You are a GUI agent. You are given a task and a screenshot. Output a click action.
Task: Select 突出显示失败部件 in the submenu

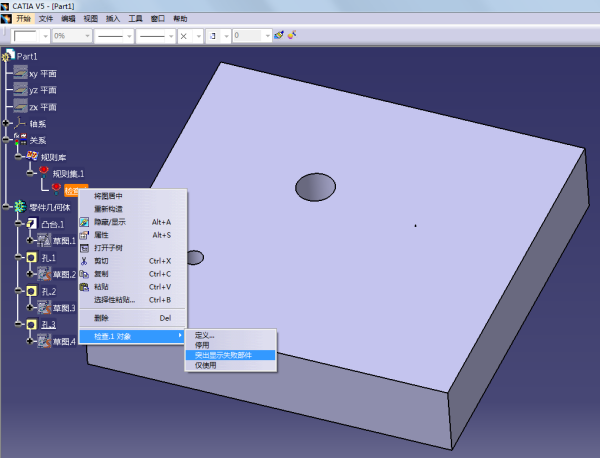pyautogui.click(x=223, y=355)
